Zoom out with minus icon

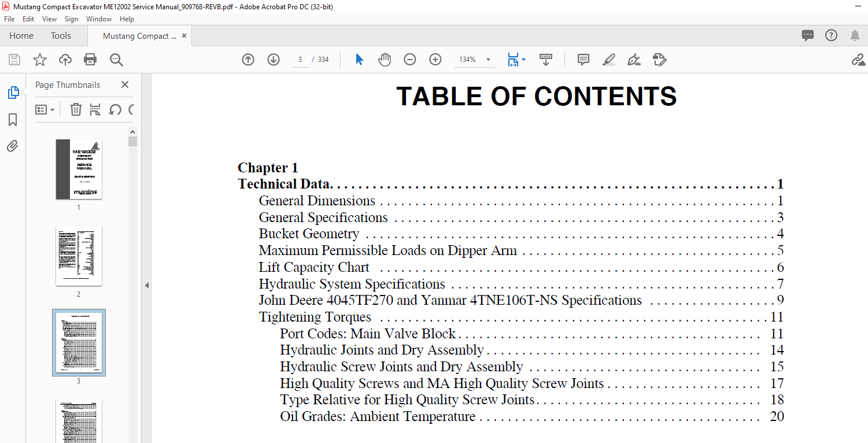coord(410,60)
